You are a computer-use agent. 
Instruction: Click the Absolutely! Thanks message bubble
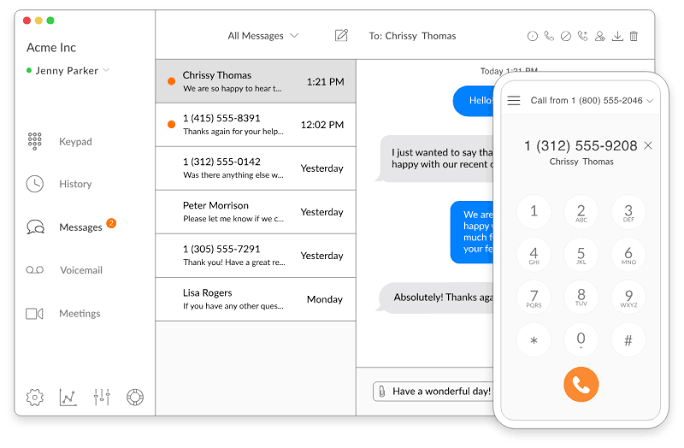pyautogui.click(x=436, y=298)
